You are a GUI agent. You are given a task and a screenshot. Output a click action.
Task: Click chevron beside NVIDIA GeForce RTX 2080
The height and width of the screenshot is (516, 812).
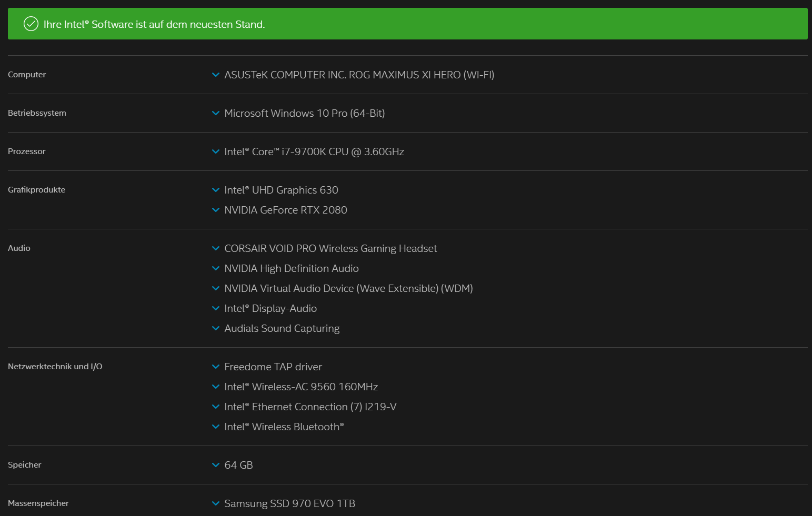coord(215,210)
